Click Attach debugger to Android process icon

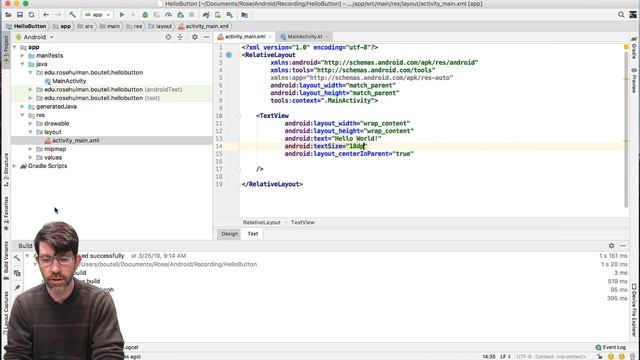tap(180, 15)
